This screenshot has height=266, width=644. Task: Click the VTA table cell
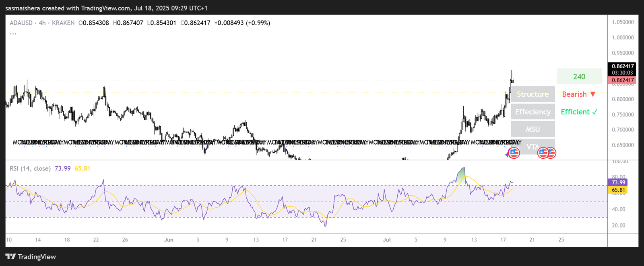(x=533, y=147)
